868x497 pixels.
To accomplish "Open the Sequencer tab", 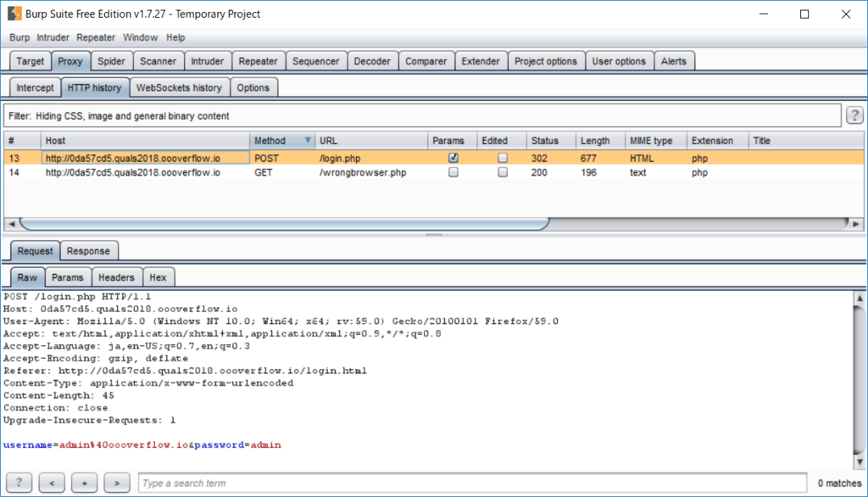I will click(315, 61).
